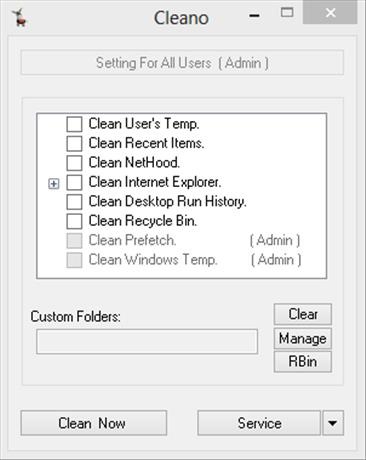Open the Manage custom folders button
366x460 pixels.
[303, 339]
